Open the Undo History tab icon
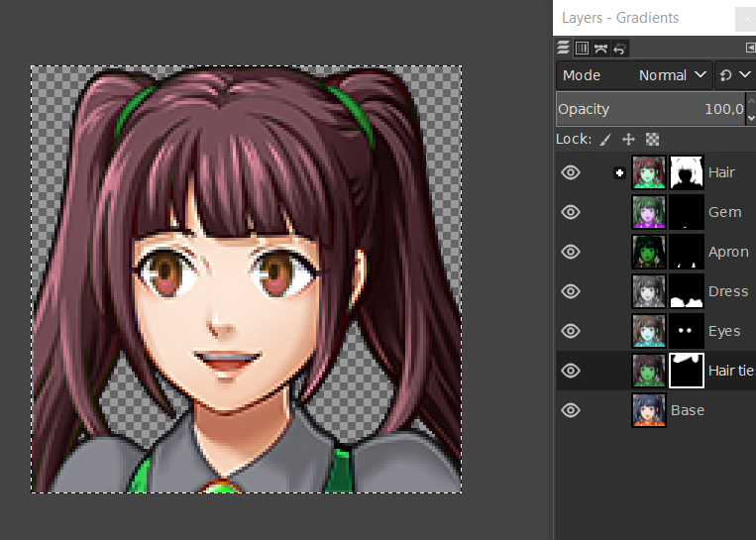The image size is (756, 540). pyautogui.click(x=619, y=49)
